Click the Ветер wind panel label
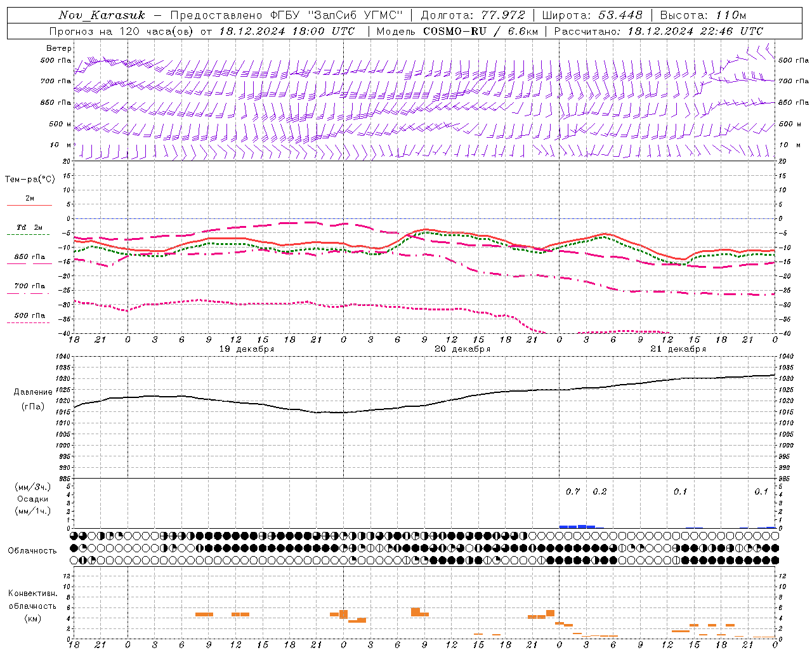 [59, 48]
